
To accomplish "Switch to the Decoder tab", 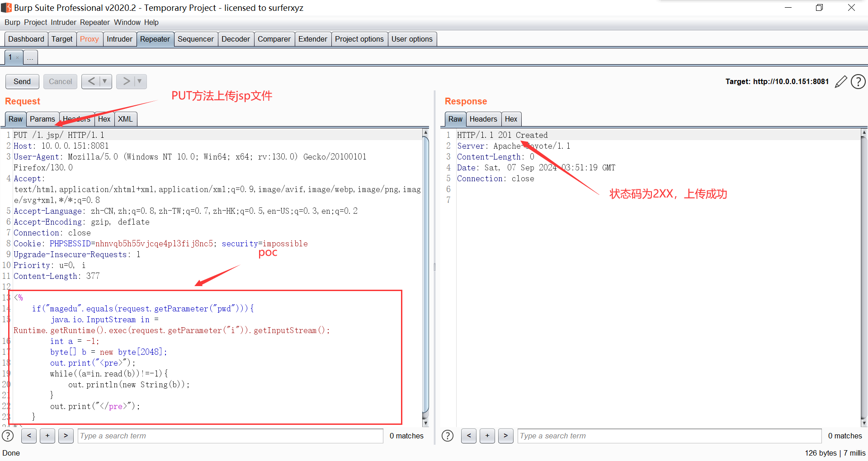I will [x=236, y=39].
